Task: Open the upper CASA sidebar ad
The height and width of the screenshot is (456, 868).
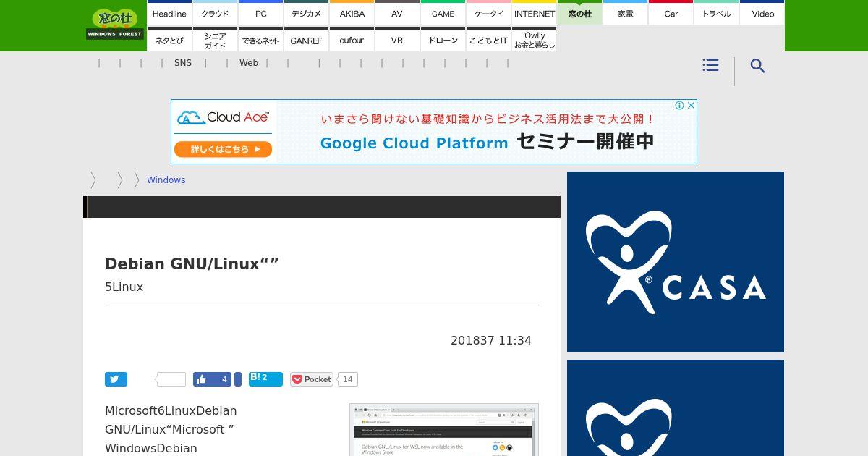Action: tap(676, 262)
